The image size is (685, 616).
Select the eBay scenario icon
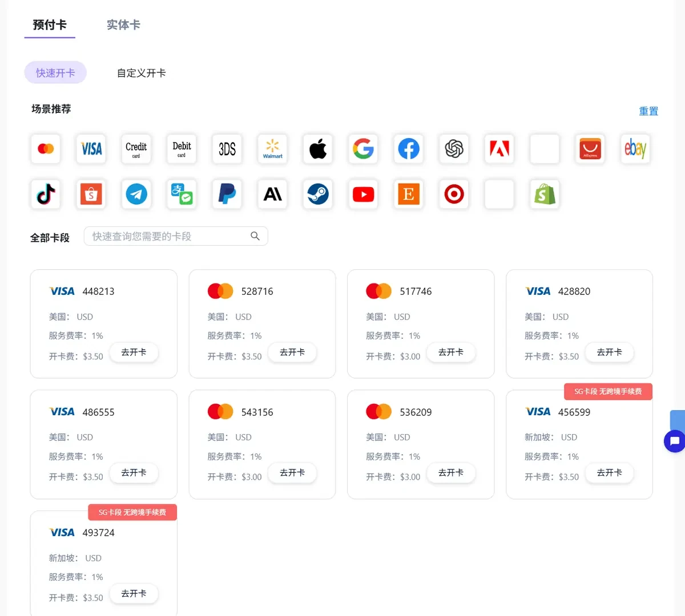tap(635, 149)
